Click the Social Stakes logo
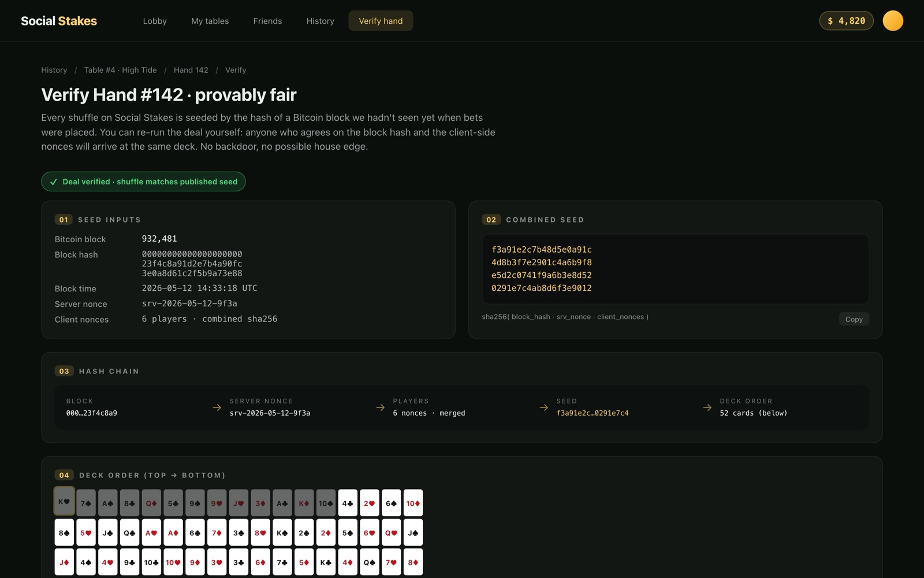The height and width of the screenshot is (578, 924). pyautogui.click(x=59, y=21)
